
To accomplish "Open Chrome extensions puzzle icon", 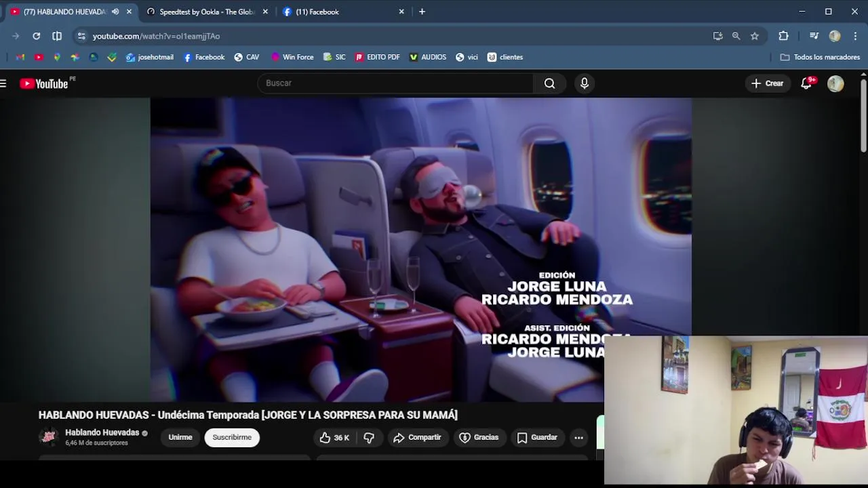I will pyautogui.click(x=783, y=36).
